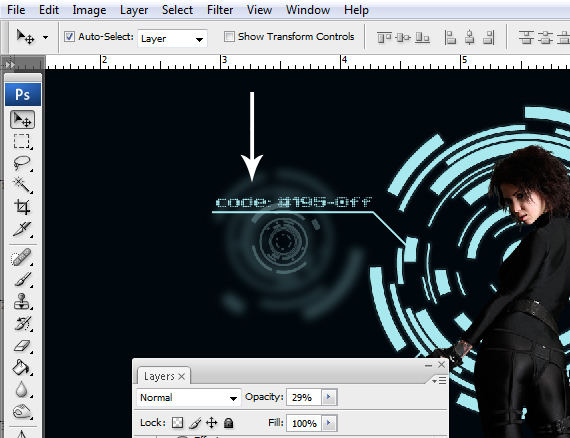Align left edges of layers
Screen dimensions: 570x438
[450, 37]
